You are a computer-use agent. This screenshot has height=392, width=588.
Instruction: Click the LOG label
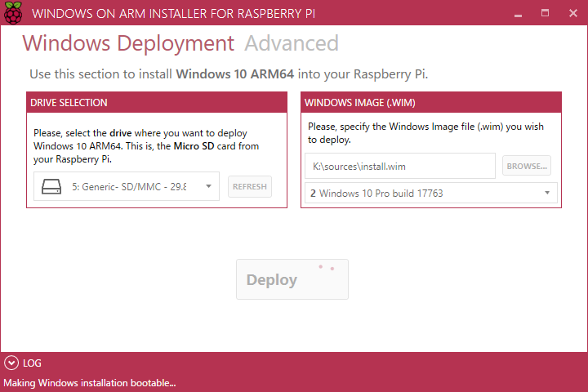32,363
